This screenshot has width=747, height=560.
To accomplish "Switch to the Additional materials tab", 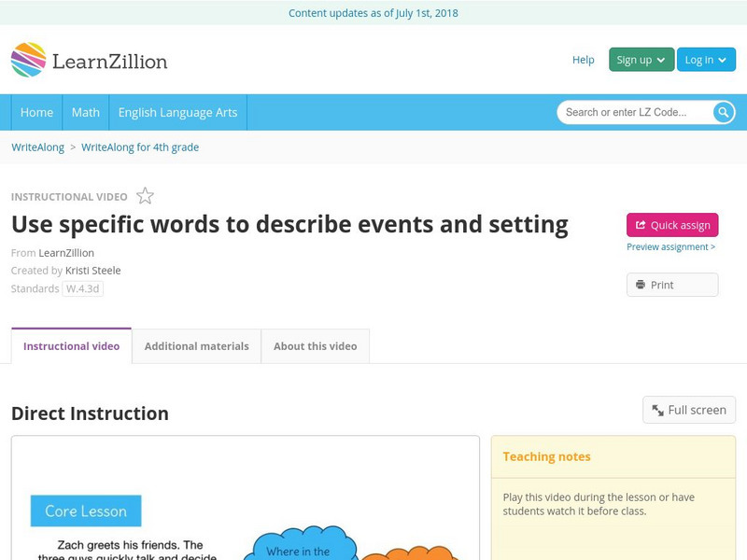I will pos(196,346).
